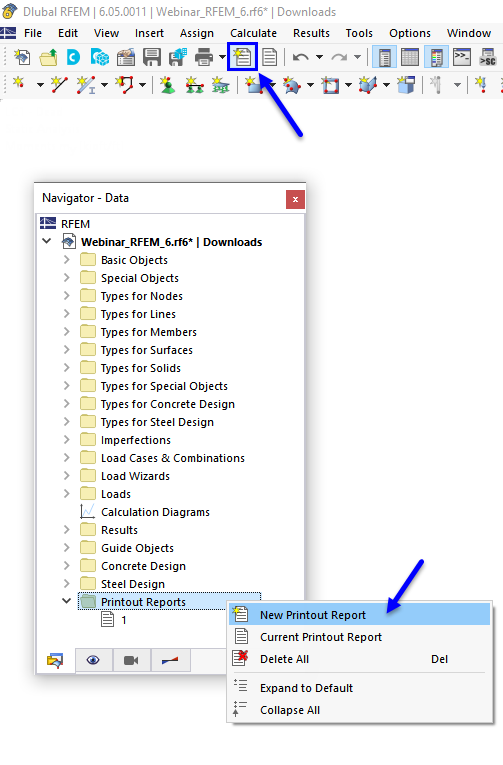This screenshot has height=765, width=503.
Task: Expand the Loads folder
Action: click(67, 494)
